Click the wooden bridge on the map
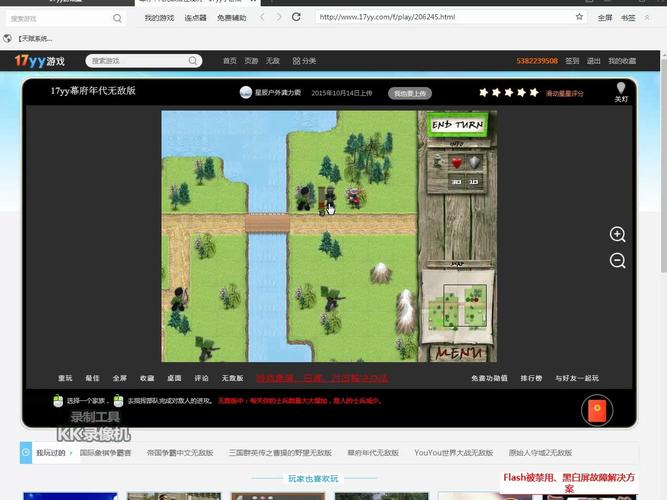The height and width of the screenshot is (500, 667). click(x=267, y=223)
